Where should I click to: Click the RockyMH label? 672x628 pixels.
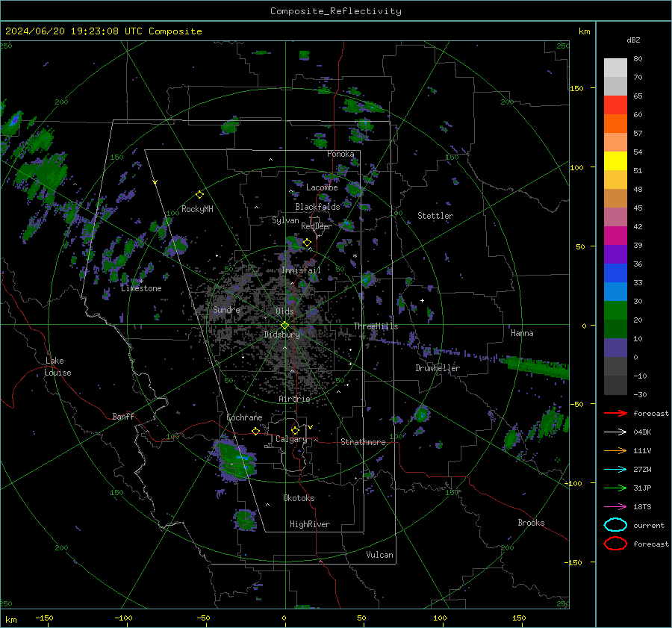pos(197,209)
